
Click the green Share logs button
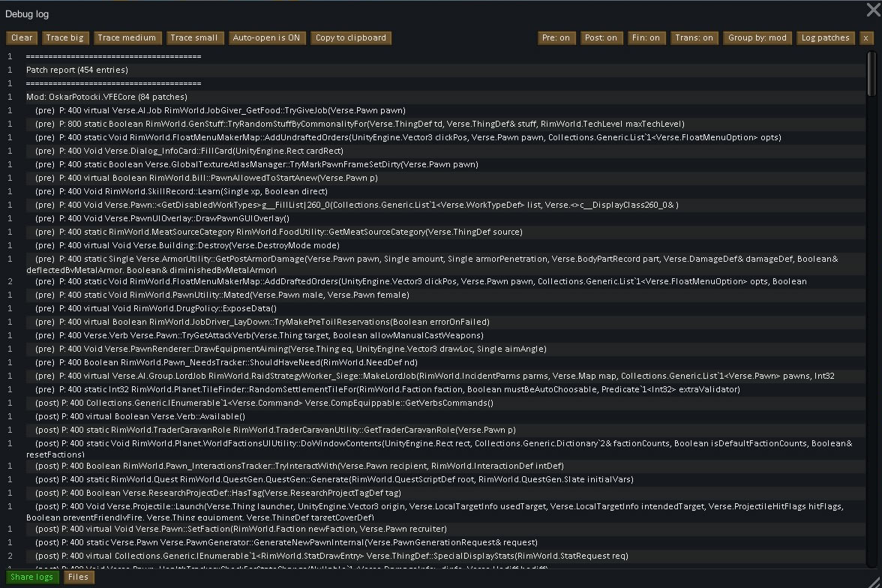(x=32, y=577)
